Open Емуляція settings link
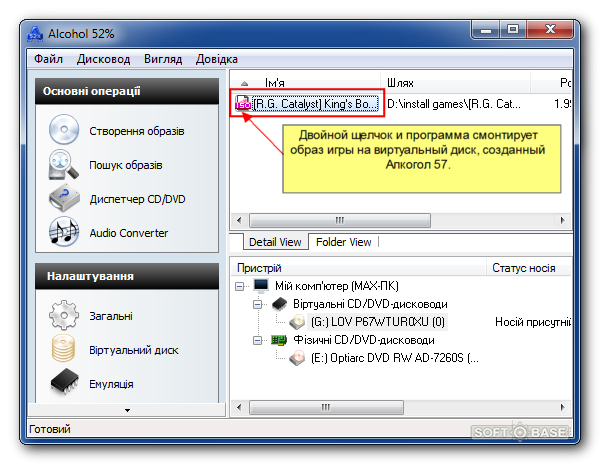The width and height of the screenshot is (600, 464). pyautogui.click(x=111, y=384)
